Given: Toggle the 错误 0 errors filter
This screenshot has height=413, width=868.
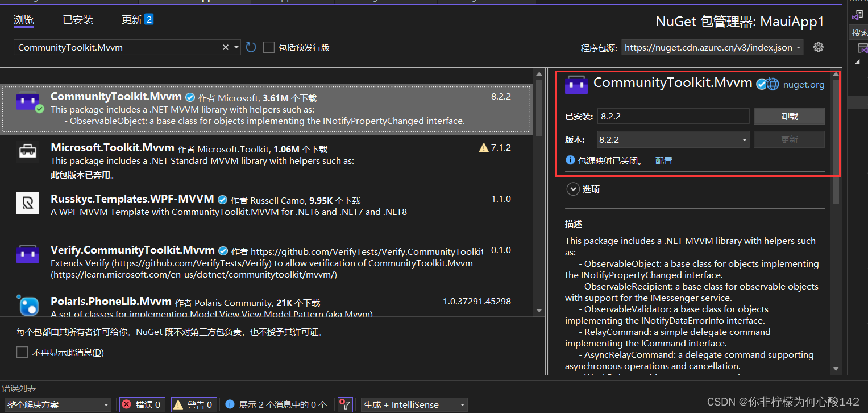Looking at the screenshot, I should point(142,405).
